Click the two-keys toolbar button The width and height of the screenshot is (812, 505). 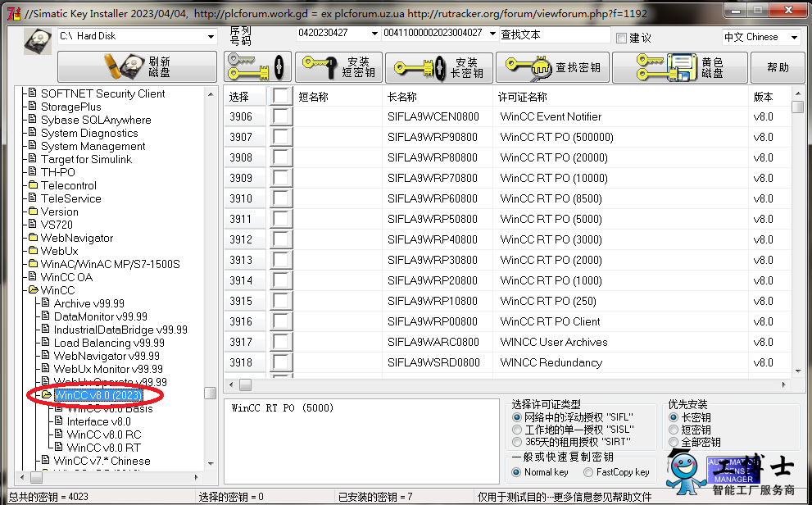[257, 67]
